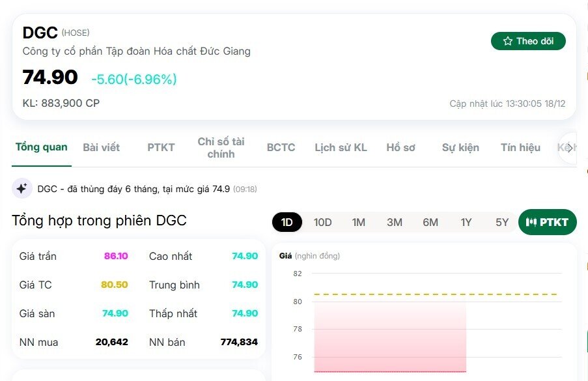Click the star icon inside Theo dõi button
Image resolution: width=588 pixels, height=381 pixels.
tap(506, 40)
